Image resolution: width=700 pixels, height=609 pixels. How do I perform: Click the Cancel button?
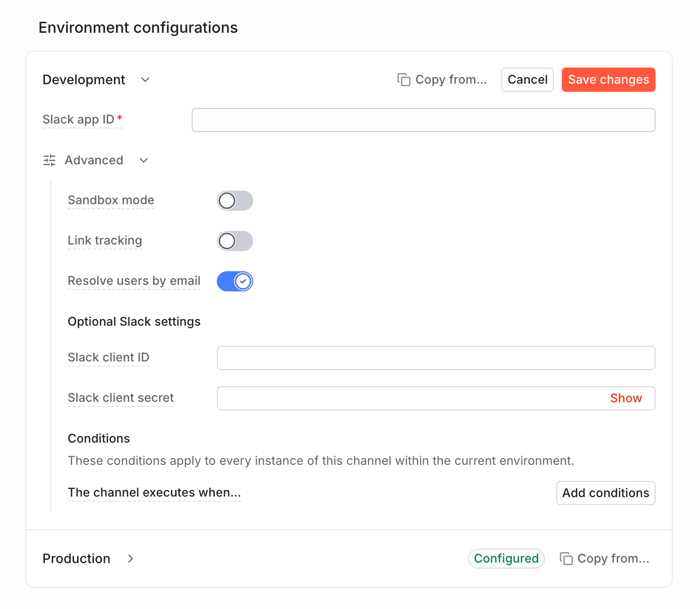tap(528, 80)
